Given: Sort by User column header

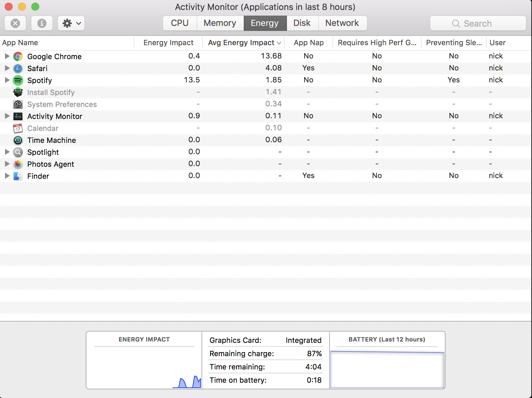Looking at the screenshot, I should coord(509,43).
